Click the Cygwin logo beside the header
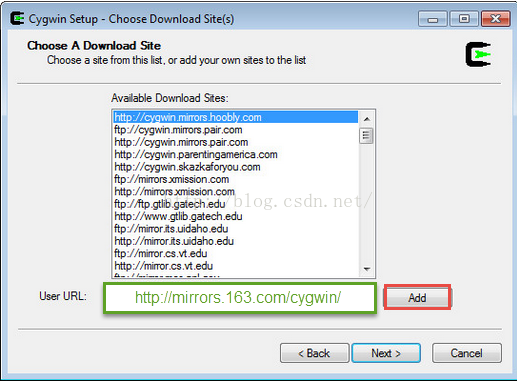This screenshot has width=517, height=381. [x=478, y=54]
